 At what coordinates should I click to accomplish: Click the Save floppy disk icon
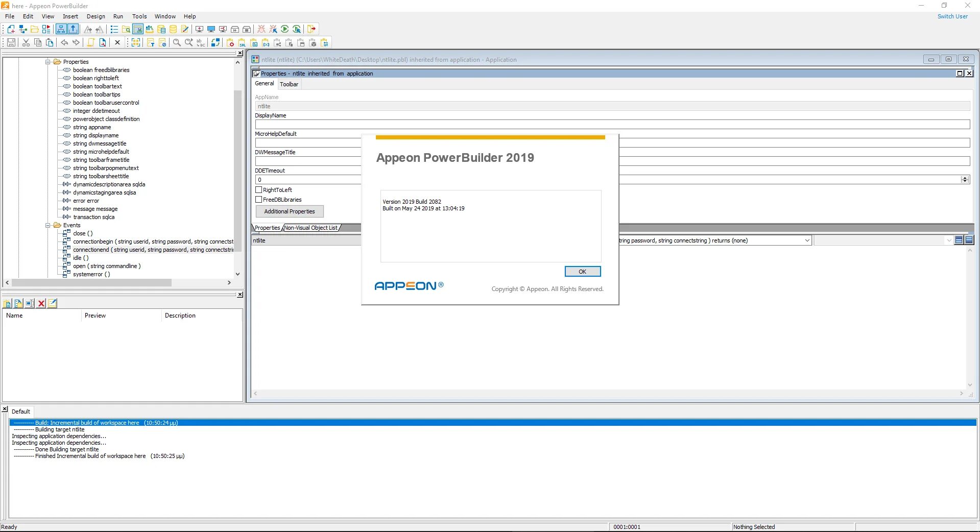(x=11, y=42)
